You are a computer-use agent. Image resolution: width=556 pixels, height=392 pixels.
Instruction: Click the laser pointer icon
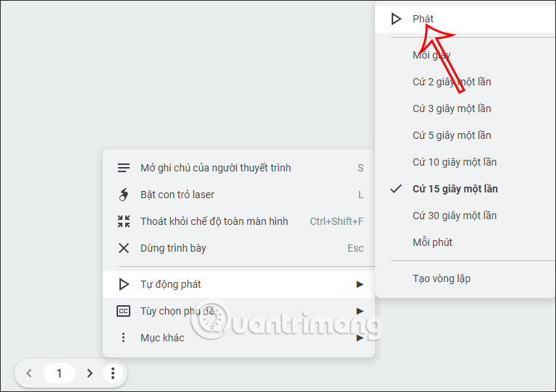click(x=124, y=195)
